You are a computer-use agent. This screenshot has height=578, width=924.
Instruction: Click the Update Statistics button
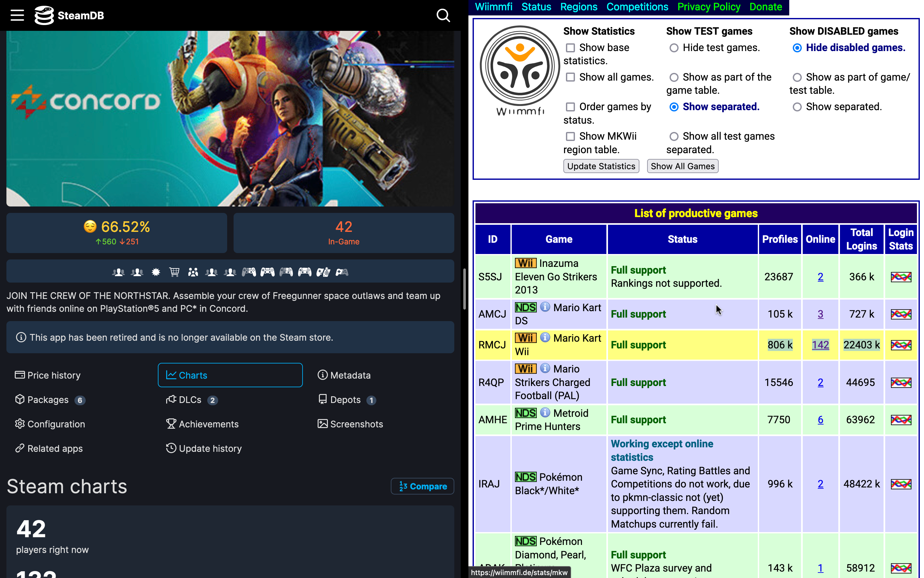click(x=601, y=166)
